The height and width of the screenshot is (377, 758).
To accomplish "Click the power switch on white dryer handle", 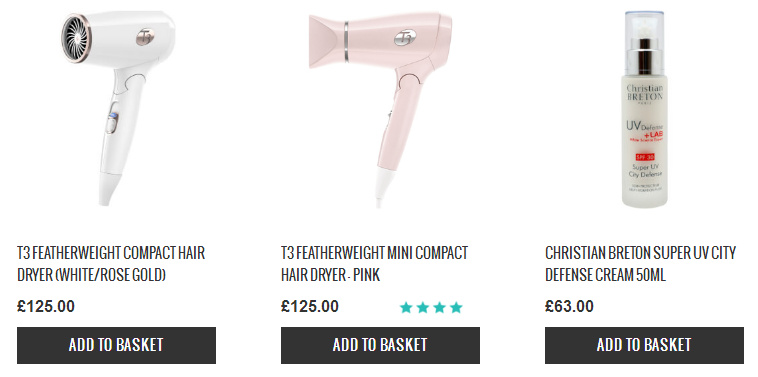I will click(112, 117).
